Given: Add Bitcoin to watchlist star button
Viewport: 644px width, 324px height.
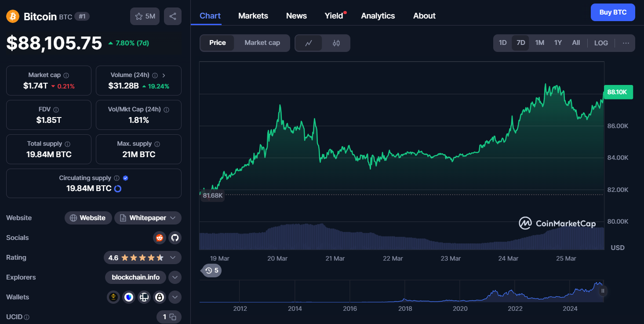Looking at the screenshot, I should (x=145, y=16).
